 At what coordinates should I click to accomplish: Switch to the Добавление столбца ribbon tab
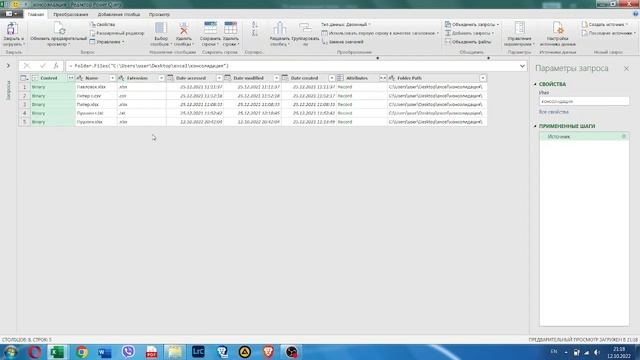click(x=119, y=14)
